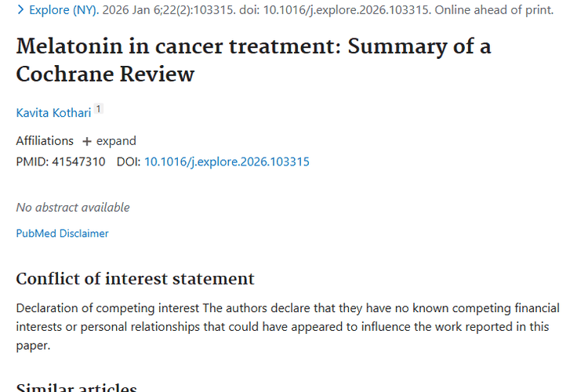Click the superscript 1 affiliation marker
The height and width of the screenshot is (392, 588).
(99, 110)
